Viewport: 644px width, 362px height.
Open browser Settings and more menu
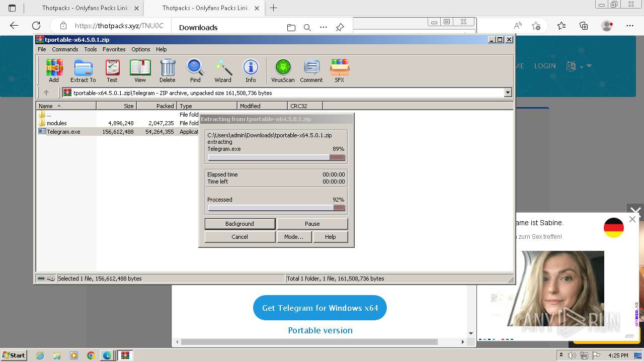point(630,26)
